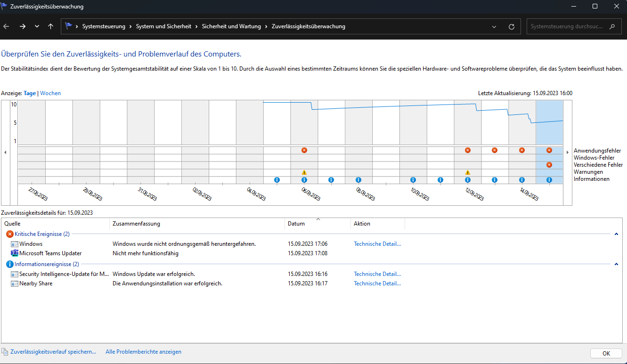Switch chart view to Tage
The image size is (627, 364).
(30, 93)
